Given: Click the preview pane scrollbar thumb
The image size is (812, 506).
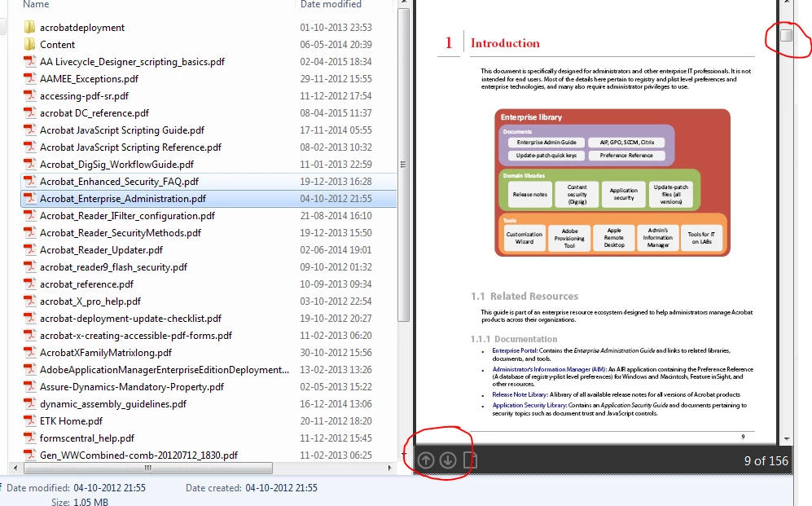Looking at the screenshot, I should 787,35.
